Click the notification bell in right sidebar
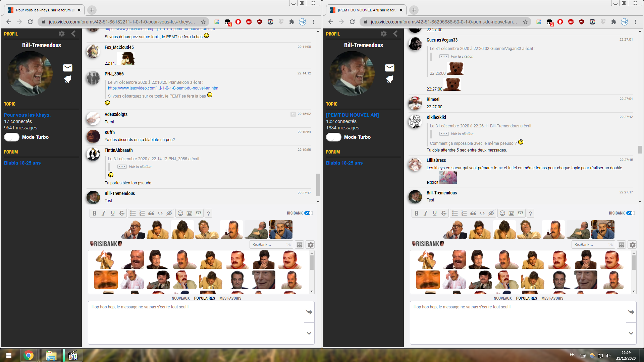Screen dimensions: 644x362 coord(389,79)
